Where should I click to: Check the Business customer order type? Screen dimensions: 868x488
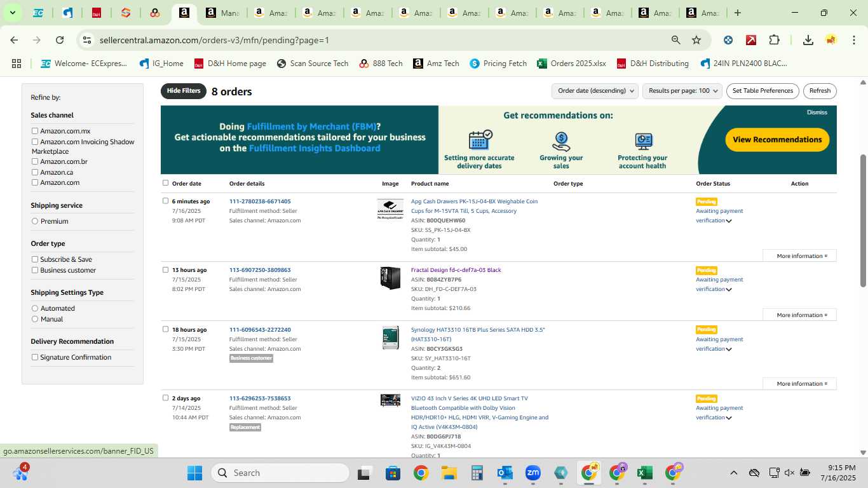coord(35,270)
